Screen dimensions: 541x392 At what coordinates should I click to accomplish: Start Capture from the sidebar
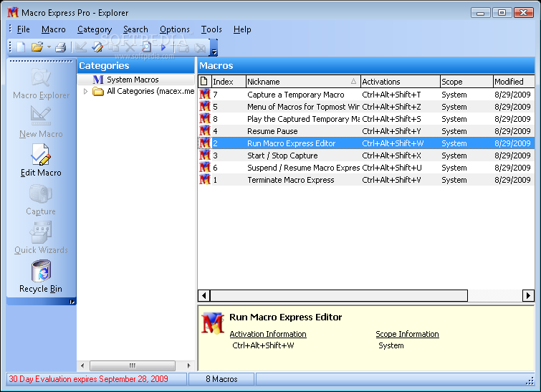[41, 200]
